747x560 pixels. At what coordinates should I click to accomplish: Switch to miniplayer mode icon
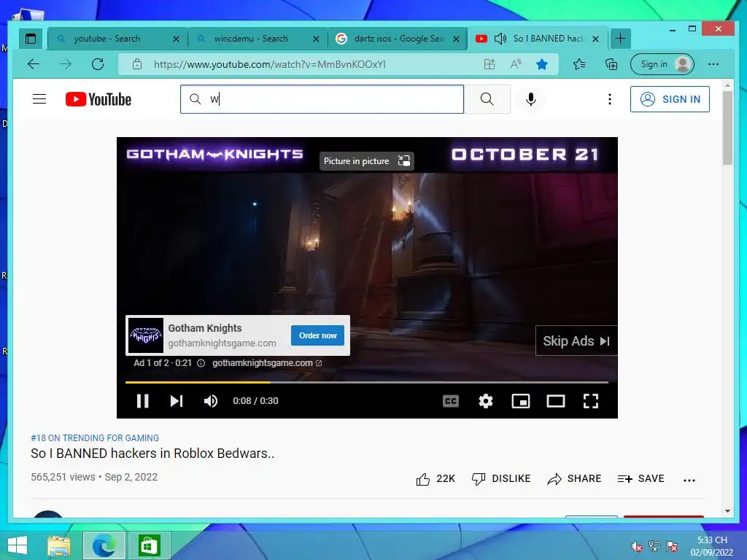point(521,401)
